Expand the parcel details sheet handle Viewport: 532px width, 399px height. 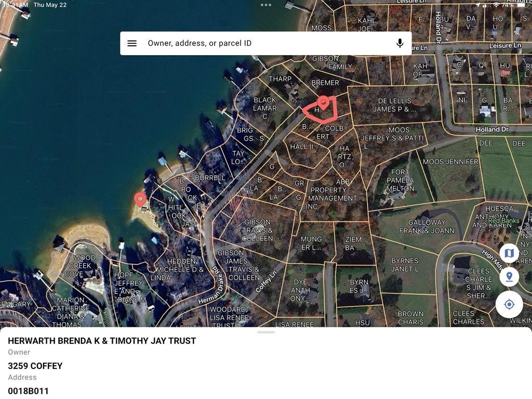266,332
